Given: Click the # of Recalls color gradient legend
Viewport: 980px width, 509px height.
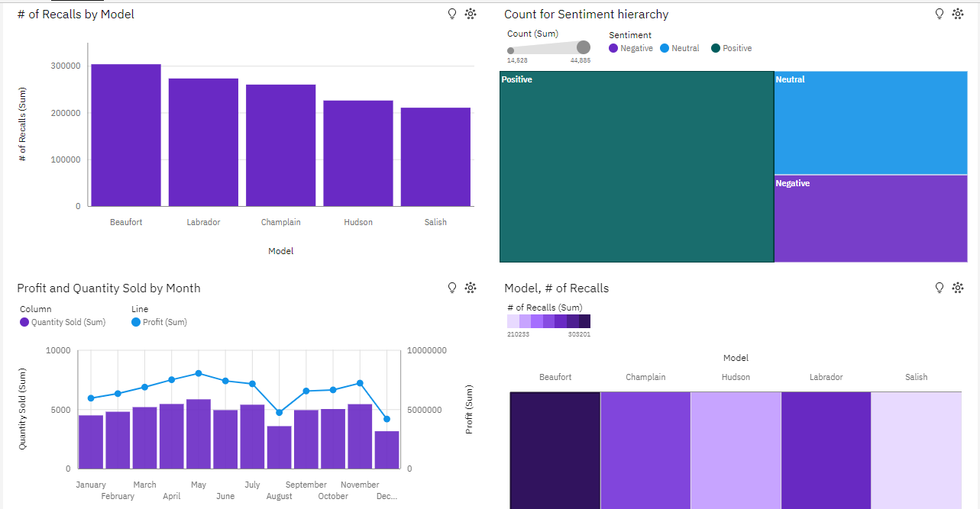Looking at the screenshot, I should 548,321.
